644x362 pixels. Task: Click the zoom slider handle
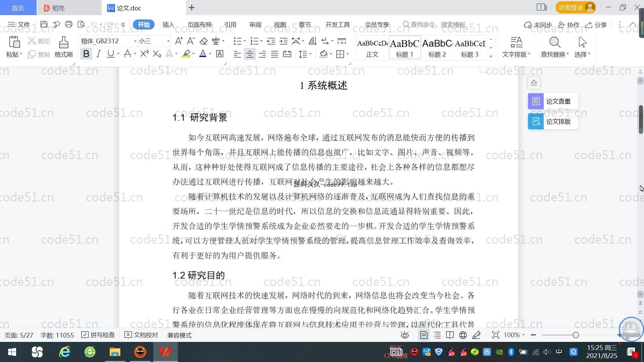click(576, 335)
